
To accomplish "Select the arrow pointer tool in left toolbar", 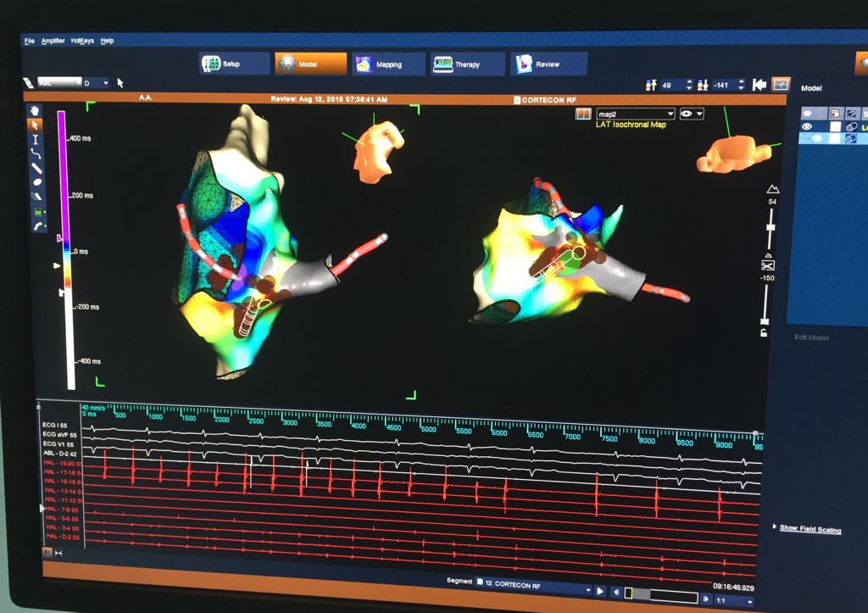I will tap(36, 125).
